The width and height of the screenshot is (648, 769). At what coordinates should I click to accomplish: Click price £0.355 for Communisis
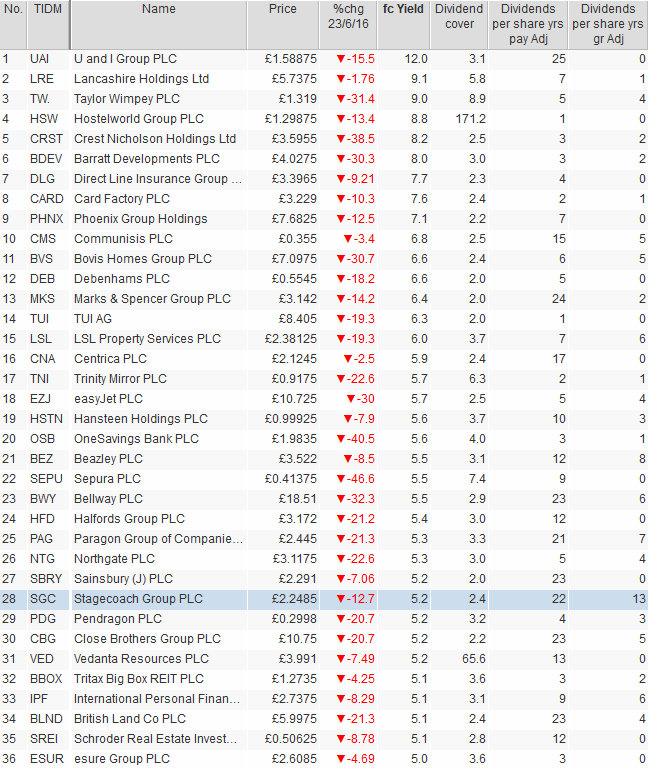pos(298,239)
